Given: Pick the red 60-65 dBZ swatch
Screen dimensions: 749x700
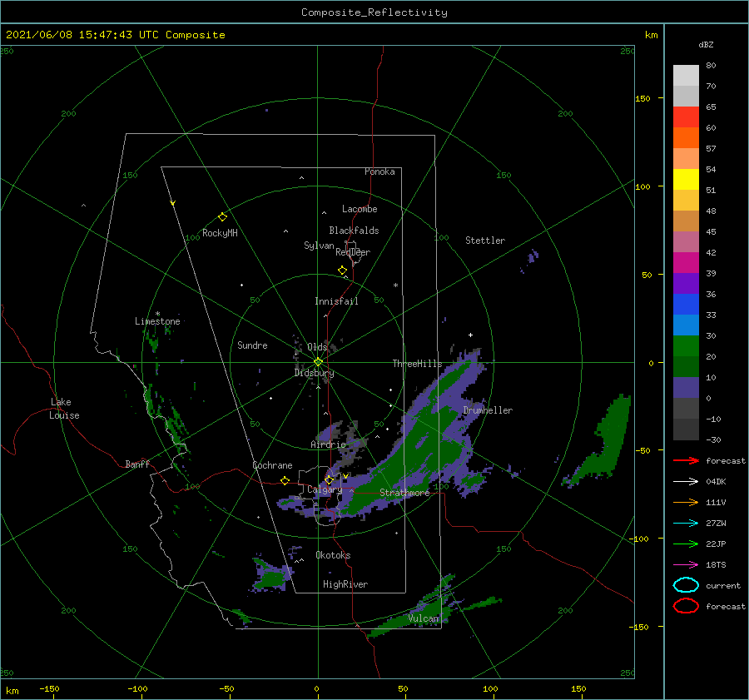Looking at the screenshot, I should tap(686, 117).
